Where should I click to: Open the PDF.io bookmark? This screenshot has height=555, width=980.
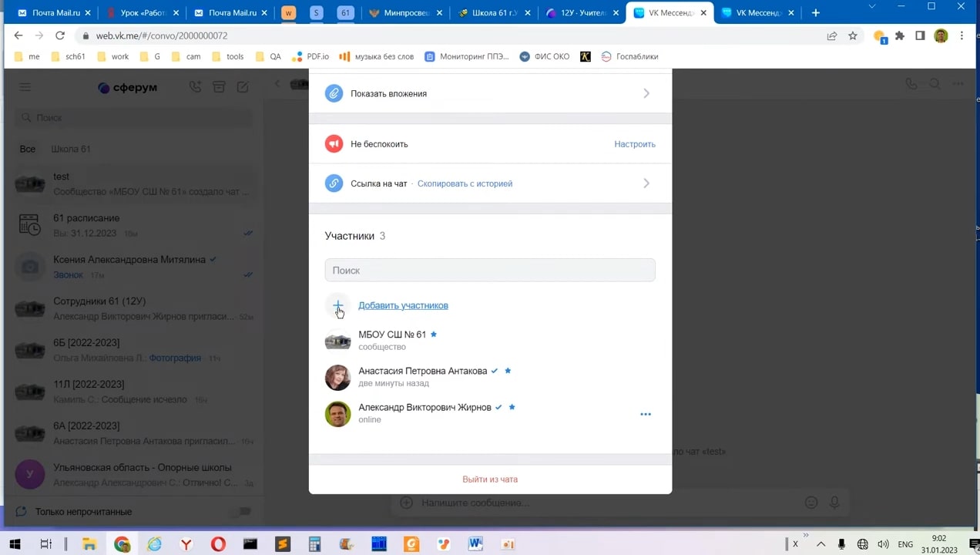(310, 56)
